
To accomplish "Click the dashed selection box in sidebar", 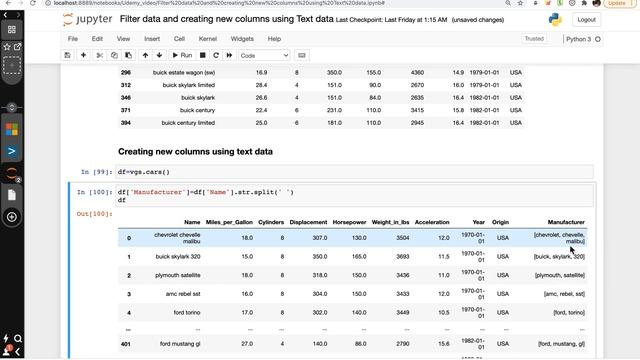I will pyautogui.click(x=12, y=65).
